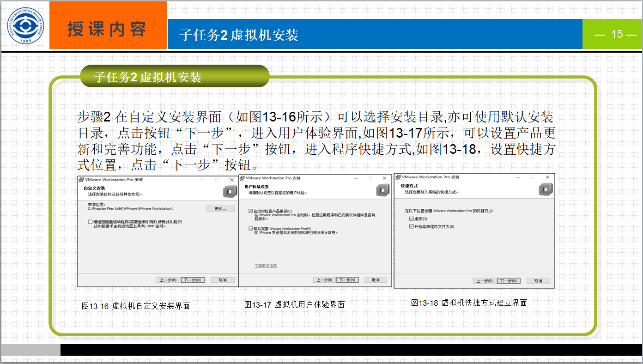
Task: Click the 快捷方式 dialog heading
Action: pyautogui.click(x=409, y=186)
